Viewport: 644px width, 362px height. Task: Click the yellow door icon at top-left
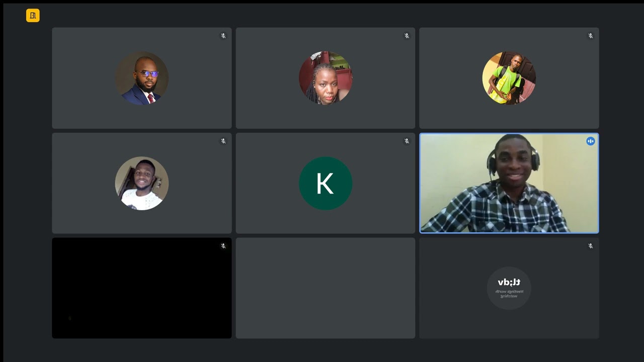33,16
